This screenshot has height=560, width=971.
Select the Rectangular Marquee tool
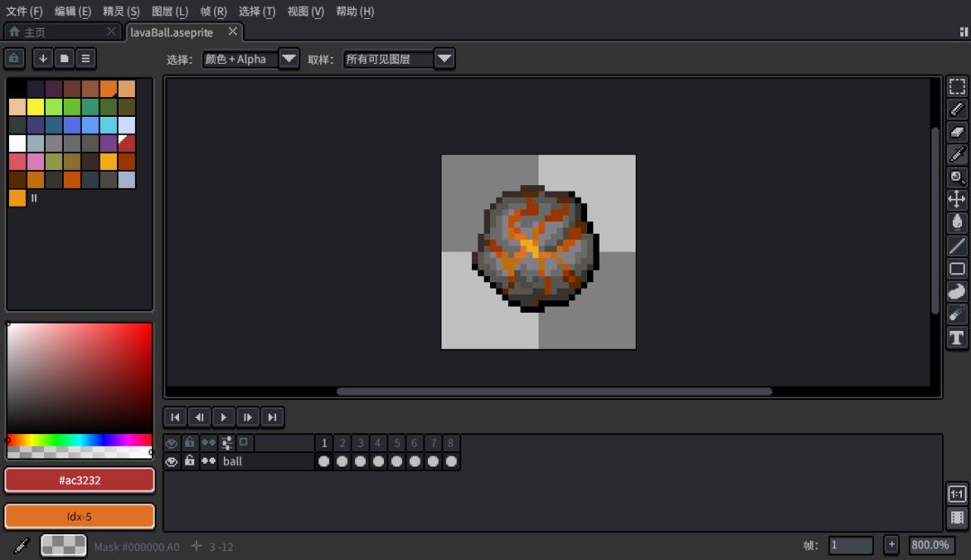(x=957, y=87)
